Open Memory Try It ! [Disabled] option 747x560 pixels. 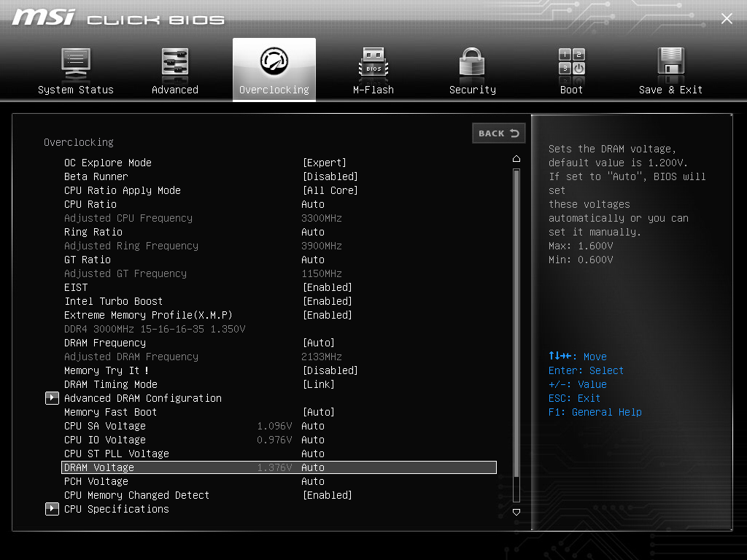click(x=330, y=370)
